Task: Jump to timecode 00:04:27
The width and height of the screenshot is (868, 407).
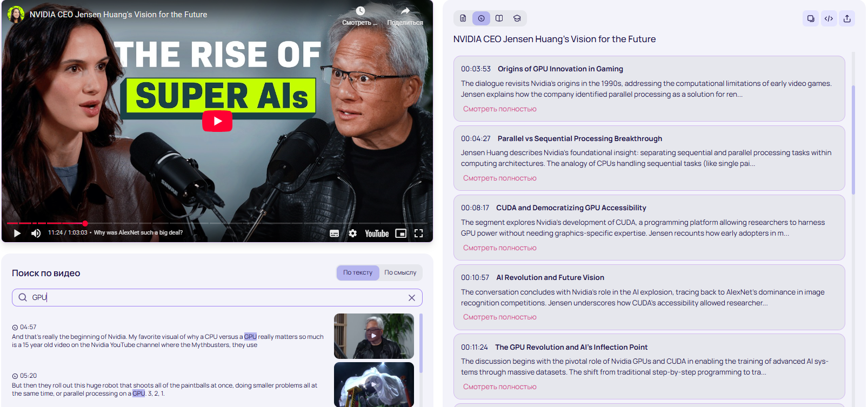Action: click(476, 138)
